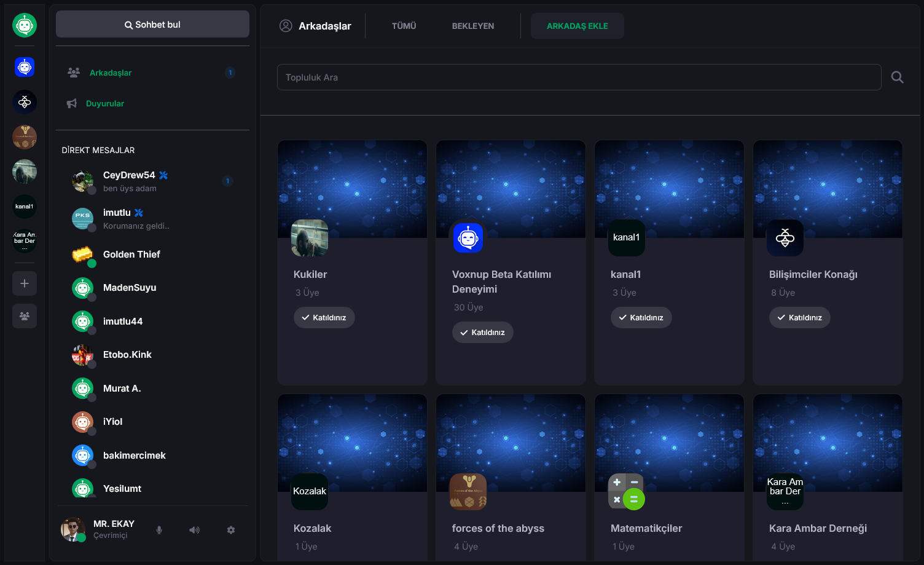Switch to the BEKLEYEN tab
Viewport: 924px width, 565px height.
pyautogui.click(x=473, y=26)
